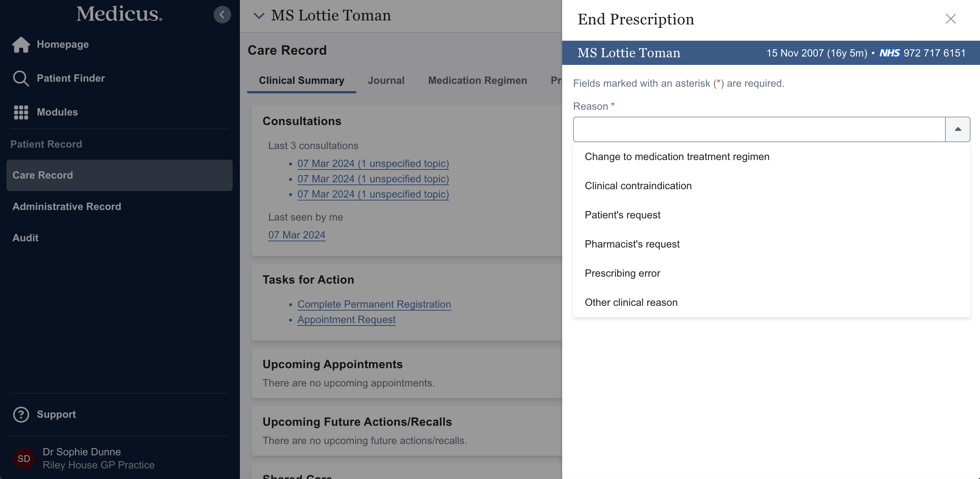
Task: Click the Medicus logo
Action: (119, 14)
